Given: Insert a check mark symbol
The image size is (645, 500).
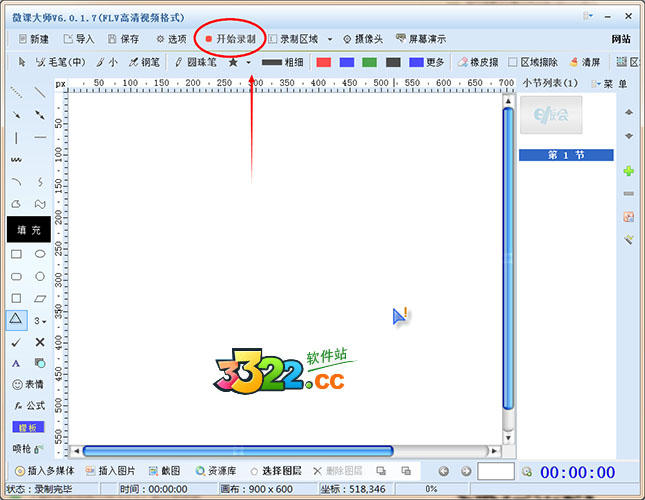Looking at the screenshot, I should [x=16, y=342].
